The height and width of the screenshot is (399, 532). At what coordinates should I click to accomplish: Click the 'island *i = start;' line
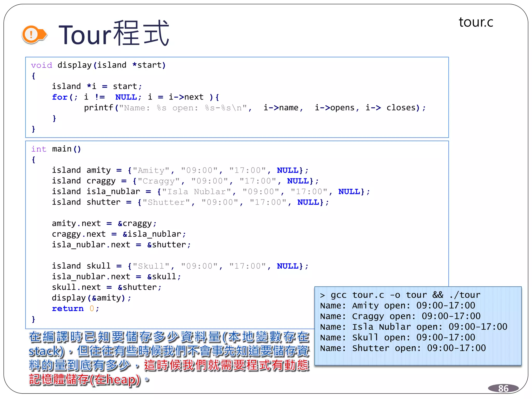coord(97,86)
